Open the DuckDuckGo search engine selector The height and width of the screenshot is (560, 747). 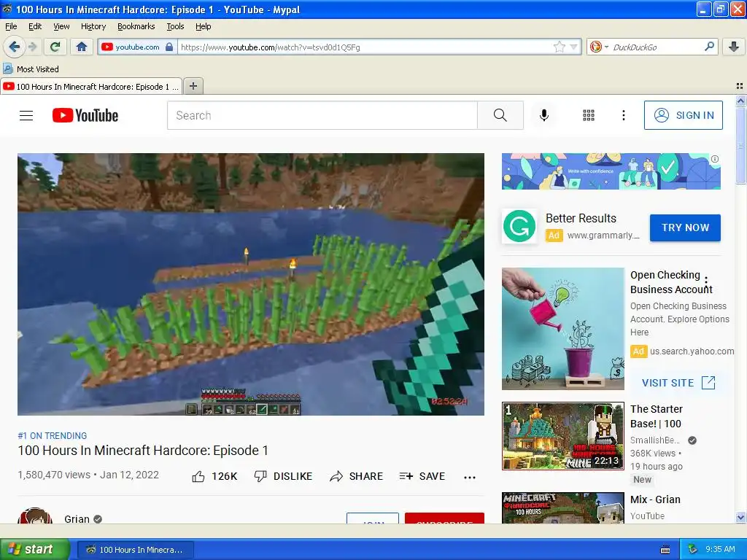(598, 47)
